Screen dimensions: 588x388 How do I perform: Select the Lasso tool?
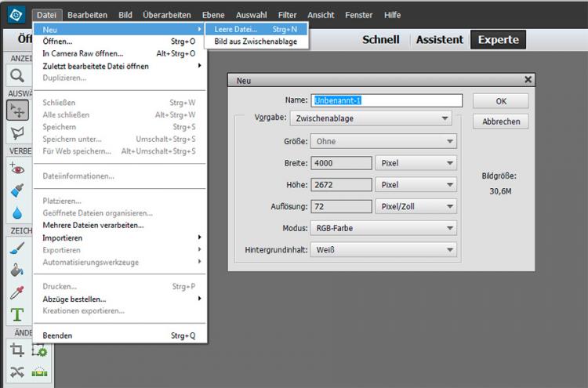[x=16, y=133]
